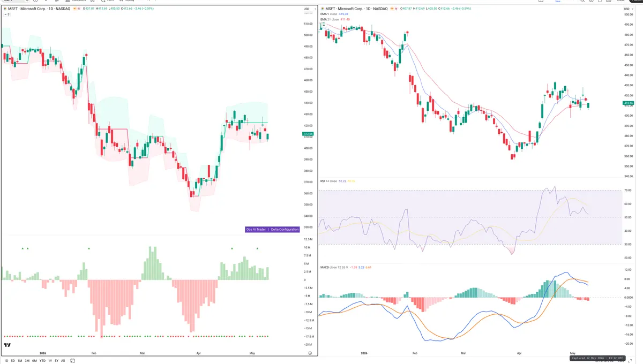Viewport: 643px width, 364px height.
Task: Set time range to All
Action: 63,361
